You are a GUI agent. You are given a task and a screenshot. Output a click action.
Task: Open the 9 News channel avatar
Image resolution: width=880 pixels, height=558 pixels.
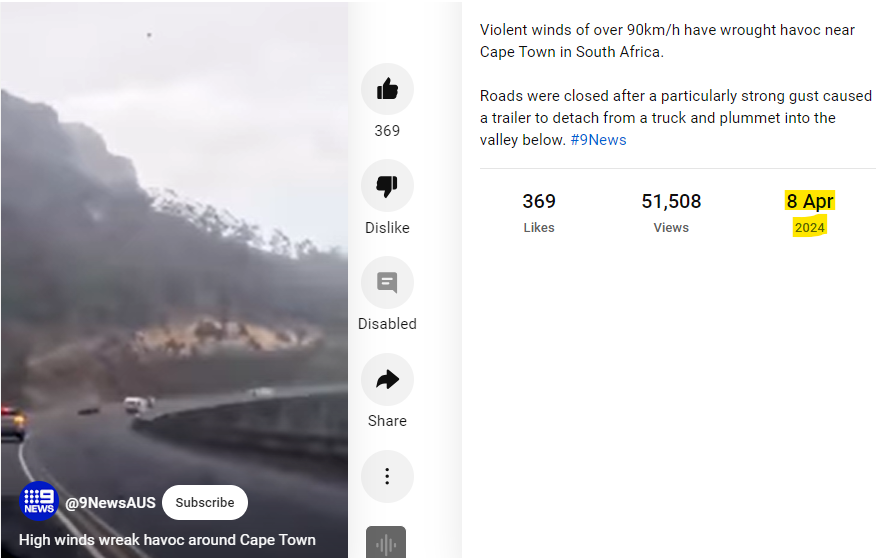[39, 501]
